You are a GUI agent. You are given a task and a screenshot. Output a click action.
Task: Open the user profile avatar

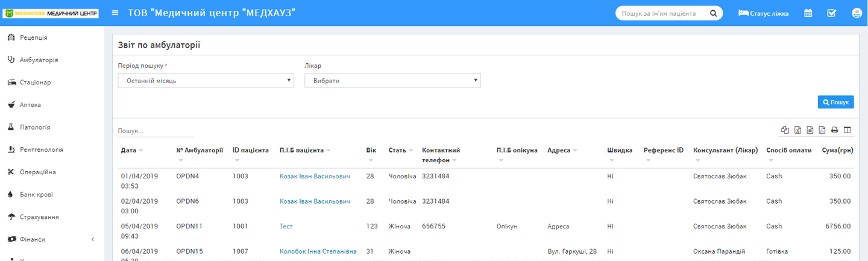tap(856, 13)
